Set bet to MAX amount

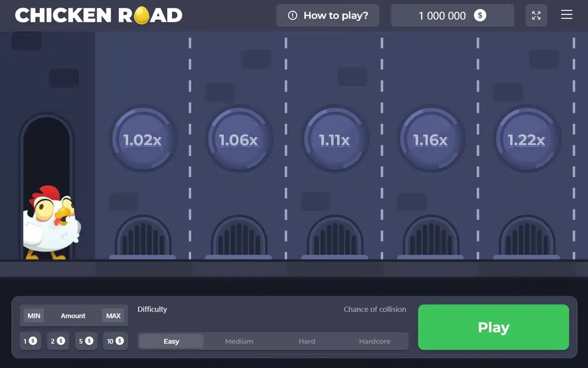[113, 316]
